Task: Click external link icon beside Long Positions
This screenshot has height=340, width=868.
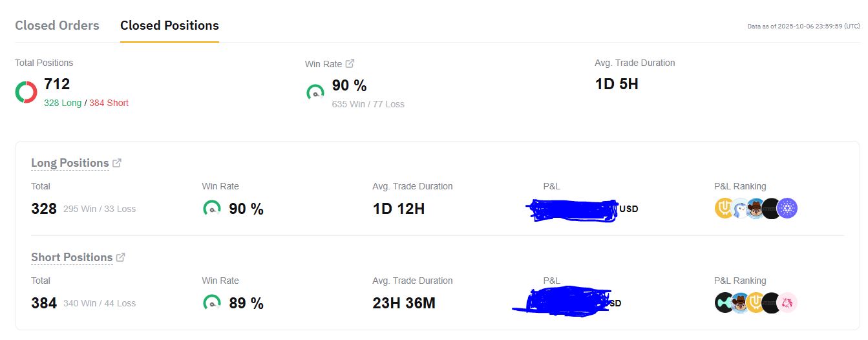Action: 117,163
